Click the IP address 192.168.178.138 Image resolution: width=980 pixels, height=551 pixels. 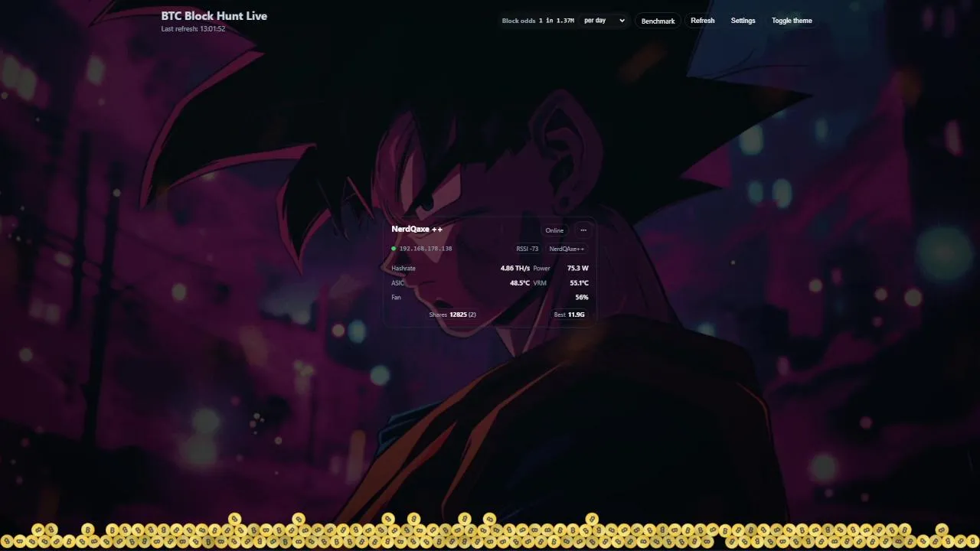pyautogui.click(x=426, y=249)
